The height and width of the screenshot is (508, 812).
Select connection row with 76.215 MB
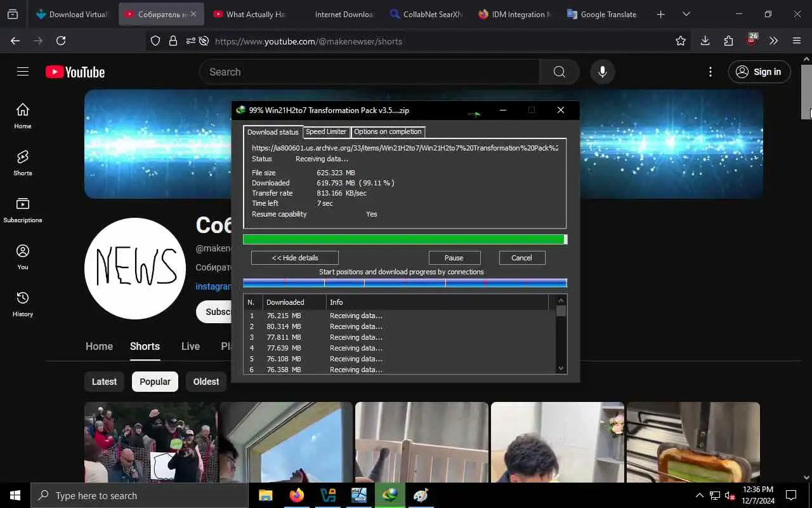(400, 316)
